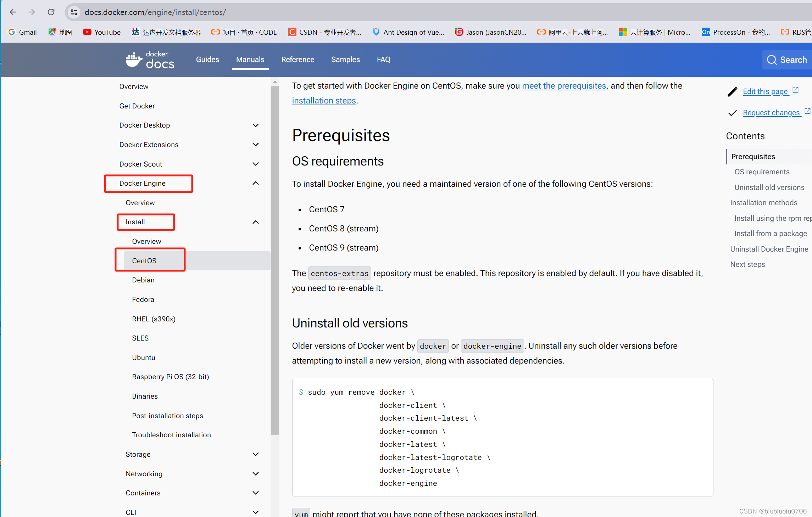Open the 云计算服务 Microsoft bookmark
Screen dimensions: 812x517
[655, 32]
